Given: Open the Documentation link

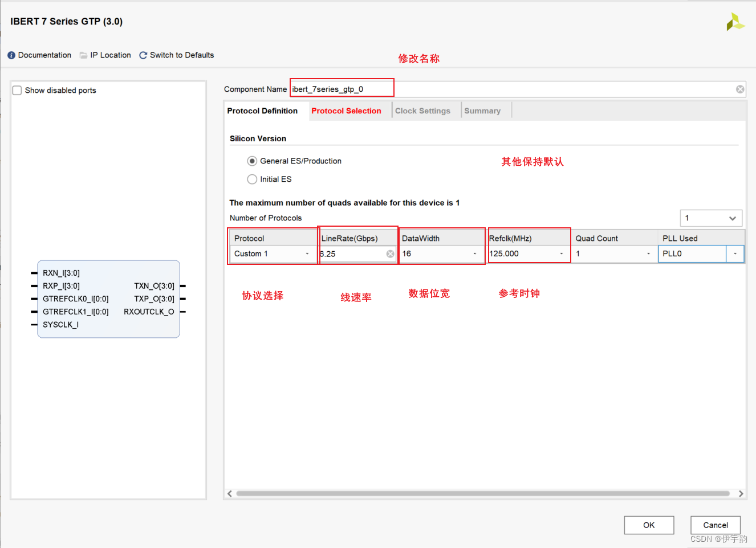Looking at the screenshot, I should pos(44,55).
